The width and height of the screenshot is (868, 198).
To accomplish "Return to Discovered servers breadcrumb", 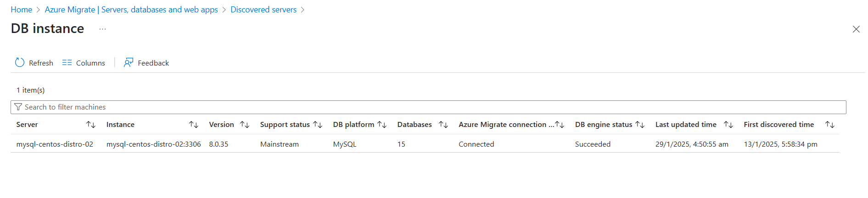I will click(x=263, y=10).
